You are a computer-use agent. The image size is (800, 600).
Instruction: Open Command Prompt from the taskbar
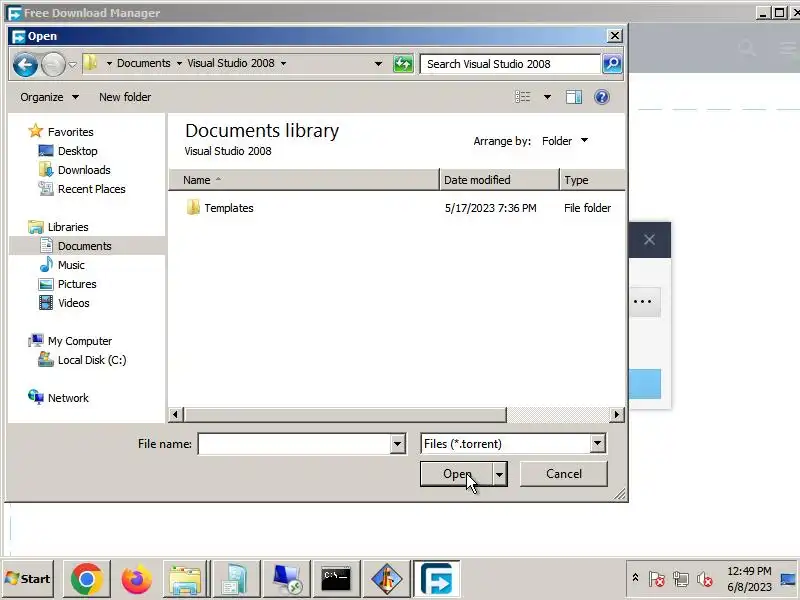click(336, 579)
